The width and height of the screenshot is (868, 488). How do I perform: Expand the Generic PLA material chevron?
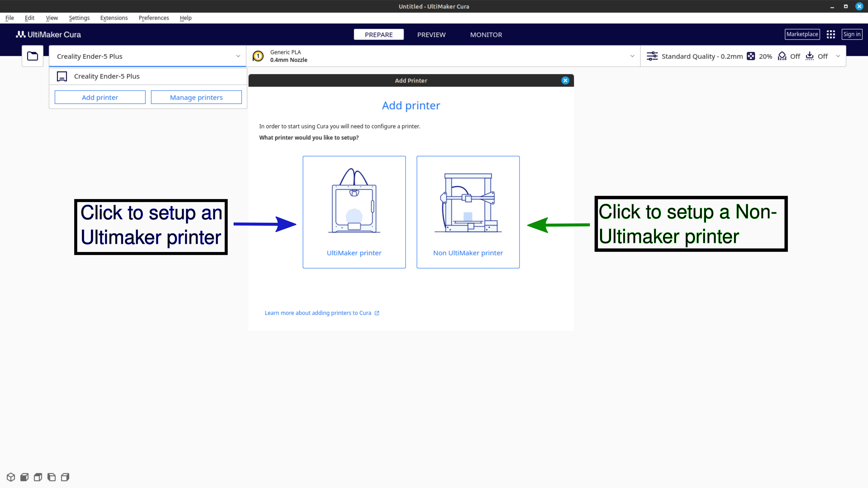(632, 56)
